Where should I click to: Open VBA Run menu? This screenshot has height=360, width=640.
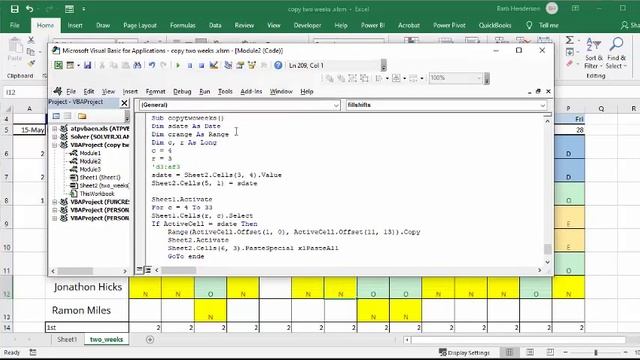(x=204, y=91)
